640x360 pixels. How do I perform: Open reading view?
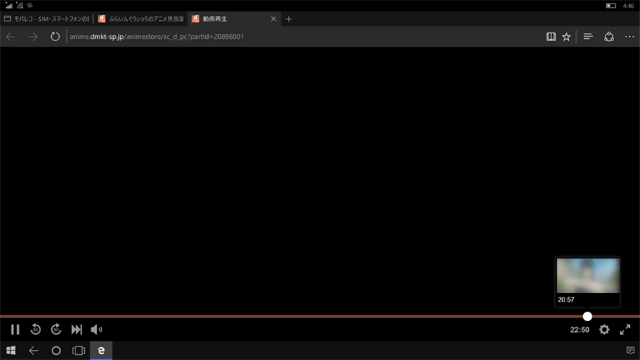[551, 37]
